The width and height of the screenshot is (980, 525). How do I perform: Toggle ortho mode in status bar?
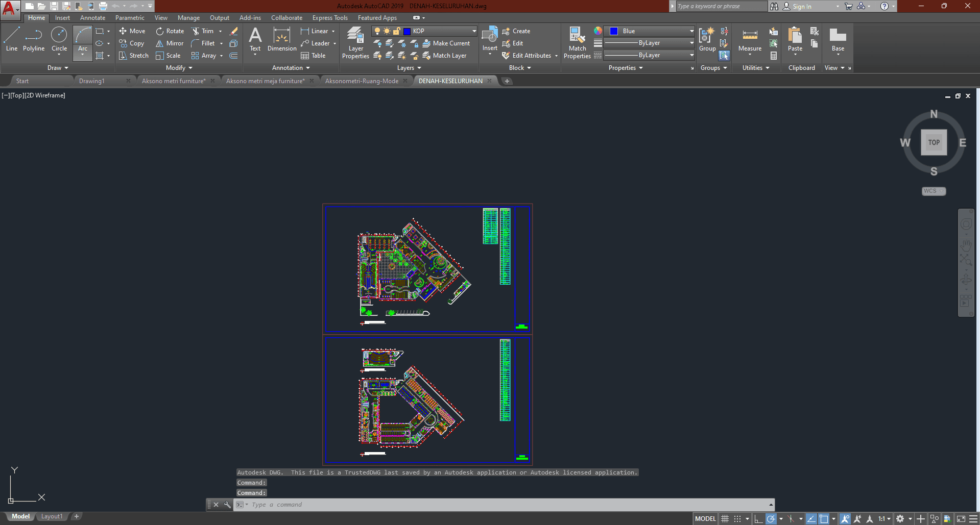758,519
